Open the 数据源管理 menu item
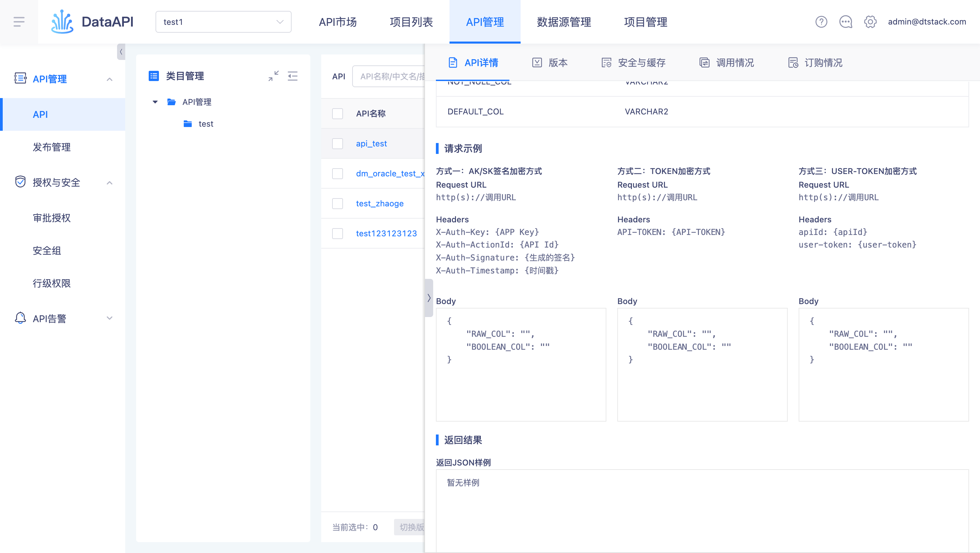 (563, 22)
